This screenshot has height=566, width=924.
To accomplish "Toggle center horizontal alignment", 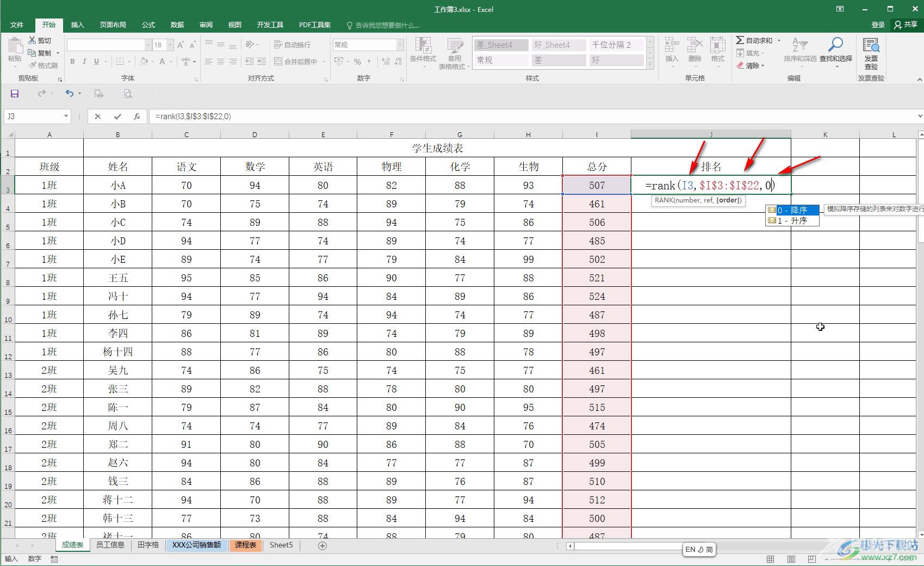I will (221, 61).
